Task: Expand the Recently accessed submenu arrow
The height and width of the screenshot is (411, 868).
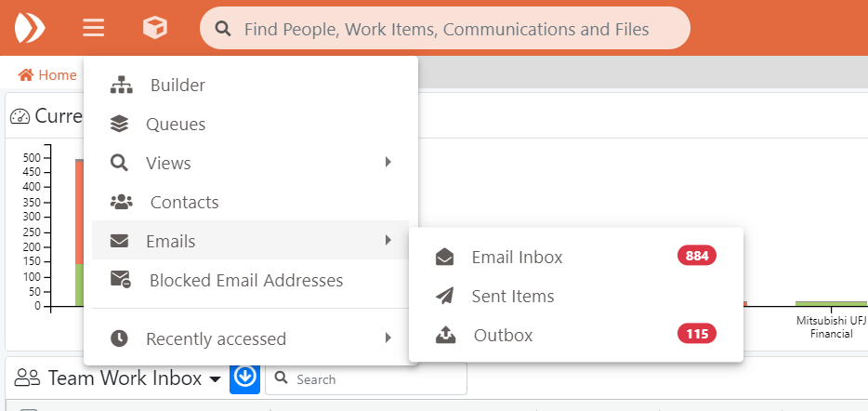Action: tap(388, 338)
